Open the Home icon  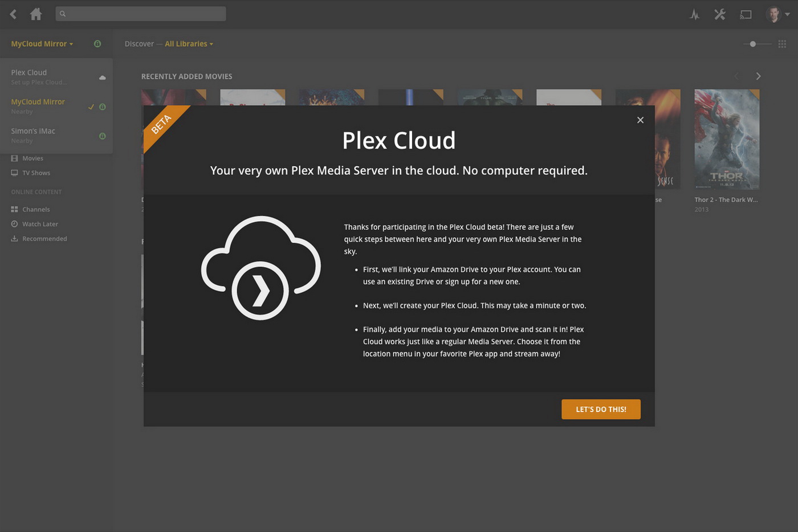[36, 14]
